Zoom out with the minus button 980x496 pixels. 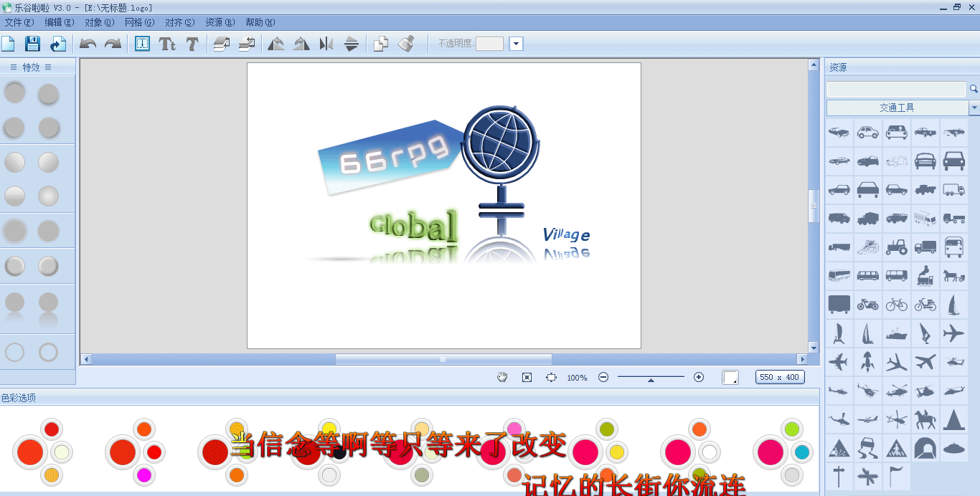[x=603, y=377]
